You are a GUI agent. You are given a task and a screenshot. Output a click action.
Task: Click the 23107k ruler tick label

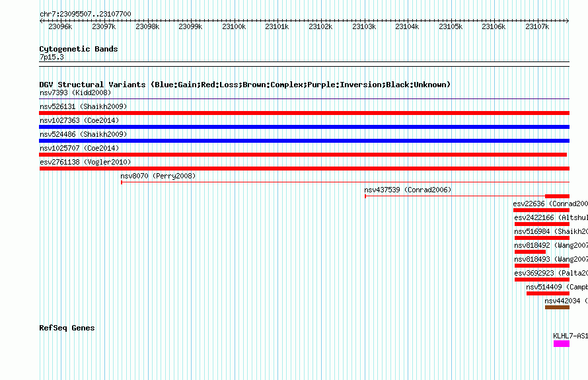[537, 26]
